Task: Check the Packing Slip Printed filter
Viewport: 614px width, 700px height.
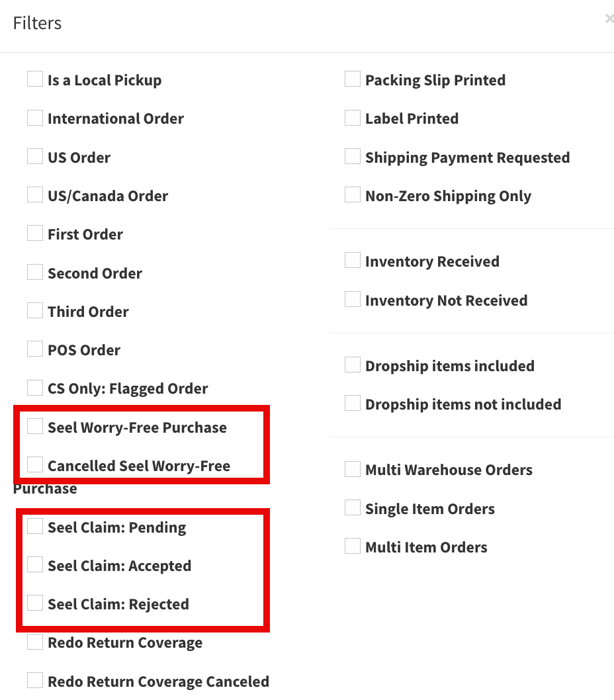Action: (x=353, y=79)
